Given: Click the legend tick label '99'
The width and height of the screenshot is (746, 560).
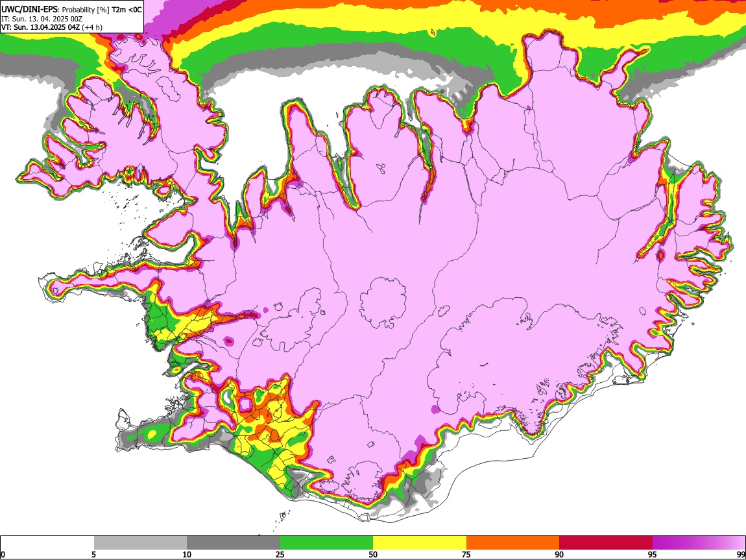Looking at the screenshot, I should click(x=740, y=555).
